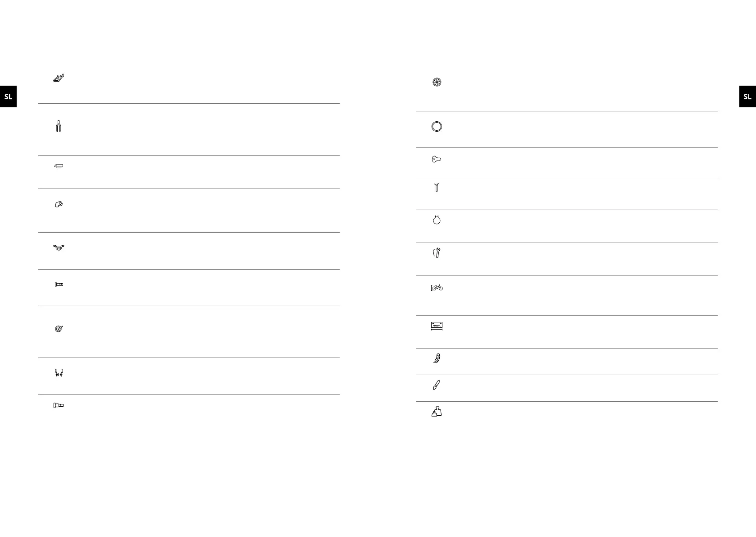The image size is (756, 537).
Task: Click the handlebar grip icon
Action: click(x=59, y=285)
